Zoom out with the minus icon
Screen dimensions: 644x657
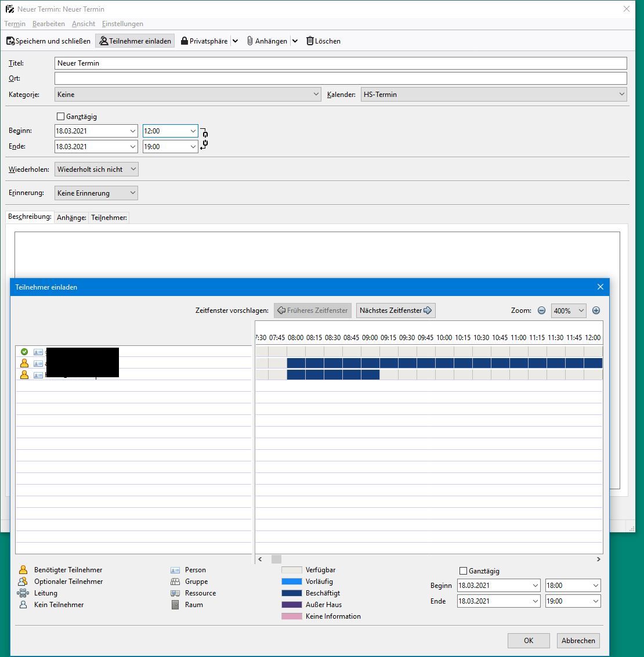pos(541,311)
